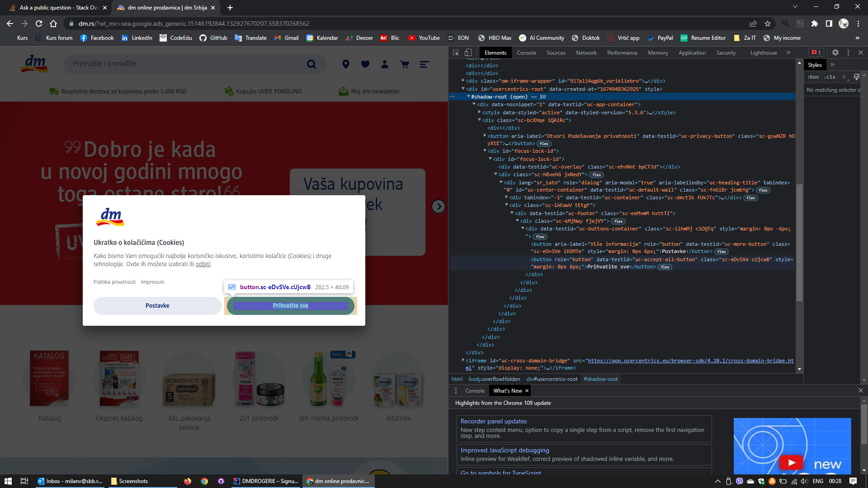Image resolution: width=868 pixels, height=488 pixels.
Task: Click the Console panel tab in DevTools
Action: [526, 52]
